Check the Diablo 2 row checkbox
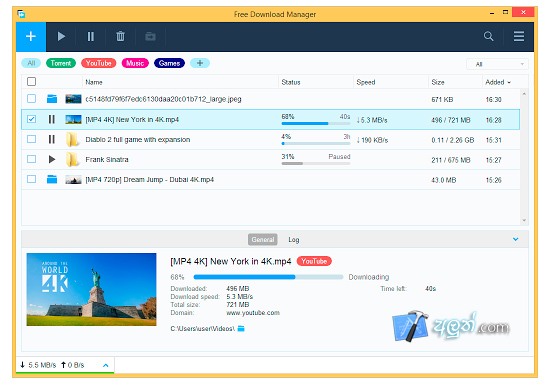The height and width of the screenshot is (384, 546). tap(31, 139)
